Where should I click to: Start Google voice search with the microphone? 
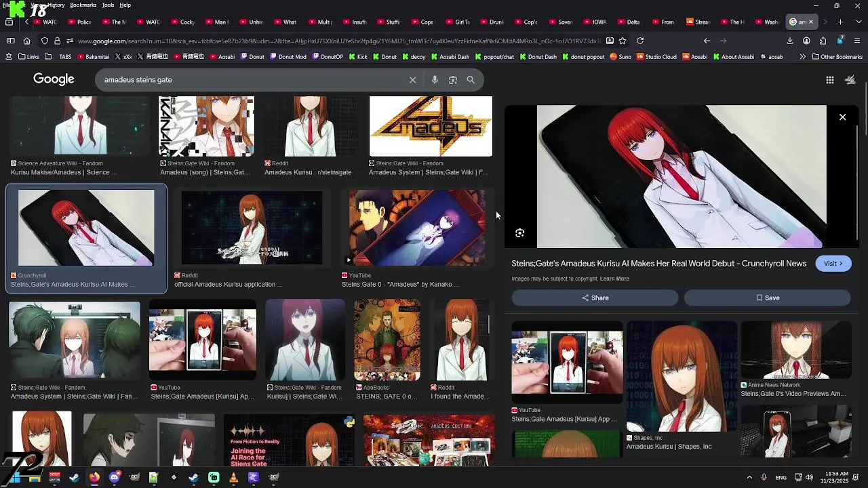tap(435, 80)
